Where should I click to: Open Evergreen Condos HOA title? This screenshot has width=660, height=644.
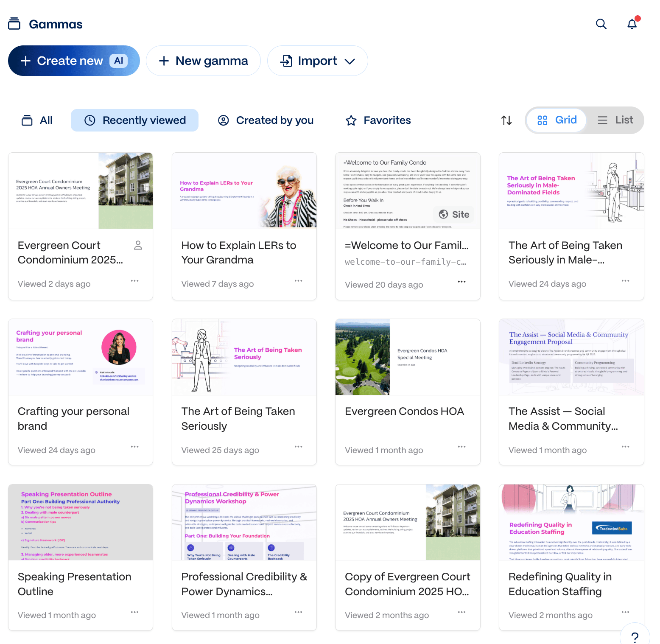point(404,411)
